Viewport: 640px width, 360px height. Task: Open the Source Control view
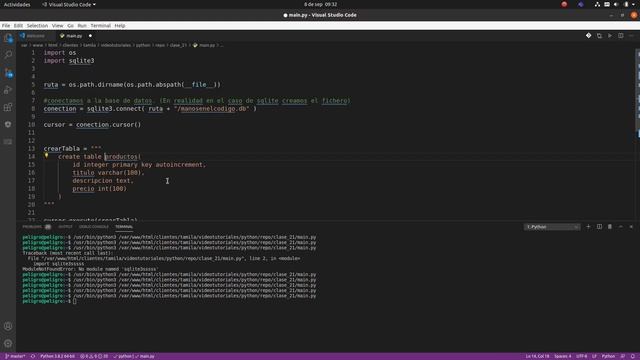(8, 73)
